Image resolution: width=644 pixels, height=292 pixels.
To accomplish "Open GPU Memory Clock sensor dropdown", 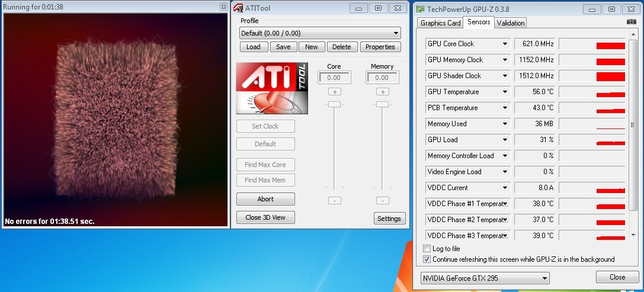I will click(x=505, y=60).
